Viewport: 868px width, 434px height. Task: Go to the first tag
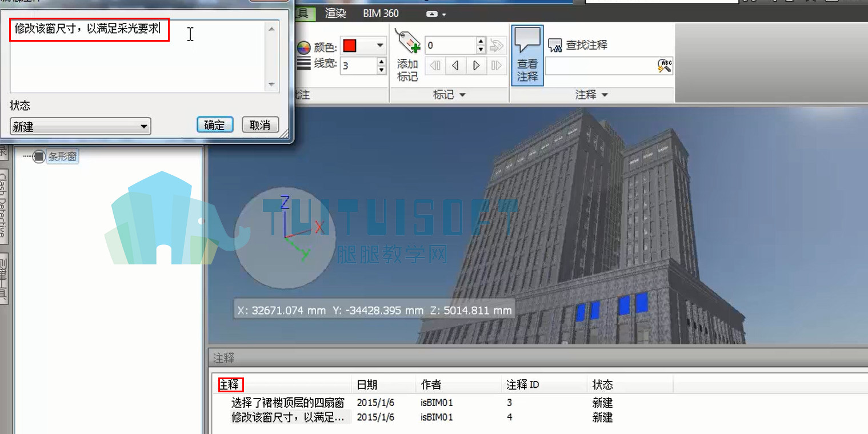(x=435, y=66)
